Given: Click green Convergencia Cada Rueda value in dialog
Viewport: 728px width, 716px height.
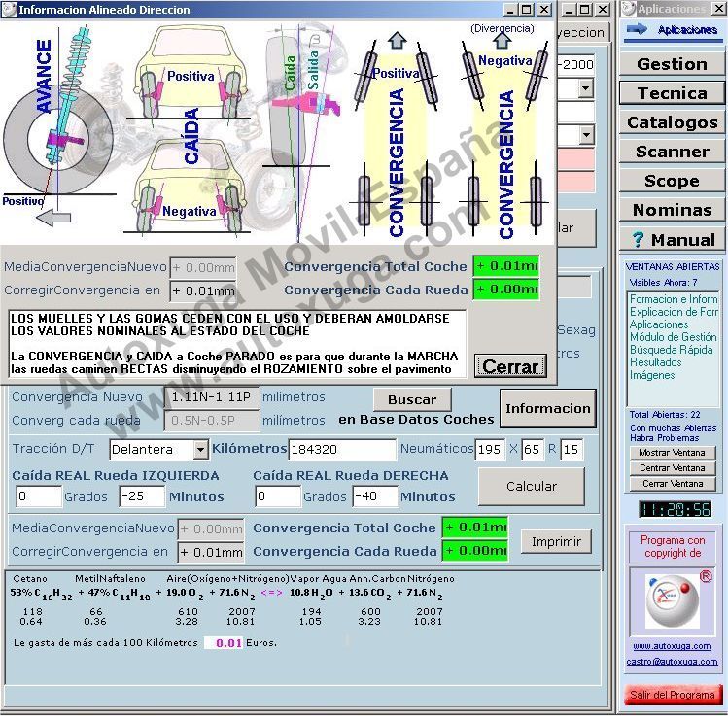Looking at the screenshot, I should (x=506, y=290).
